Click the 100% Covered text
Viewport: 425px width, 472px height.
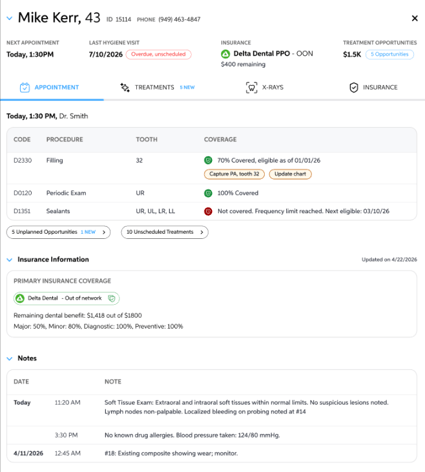tap(238, 193)
